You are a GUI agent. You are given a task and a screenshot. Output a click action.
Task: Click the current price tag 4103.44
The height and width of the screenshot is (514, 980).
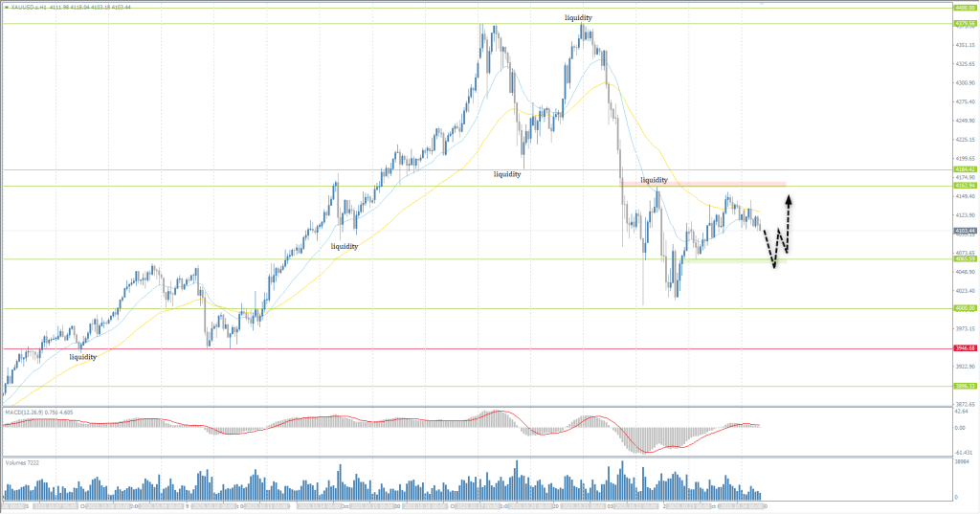tap(964, 231)
